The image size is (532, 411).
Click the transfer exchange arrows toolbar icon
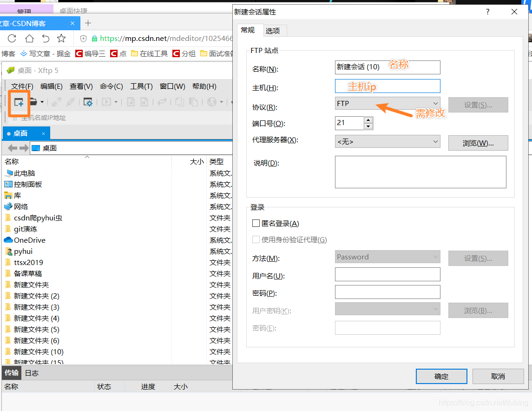point(162,102)
